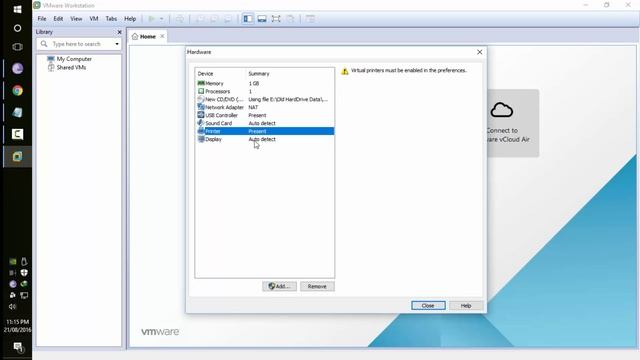Screen dimensions: 640x360
Task: Click the Sound Card icon in device list
Action: pyautogui.click(x=201, y=123)
